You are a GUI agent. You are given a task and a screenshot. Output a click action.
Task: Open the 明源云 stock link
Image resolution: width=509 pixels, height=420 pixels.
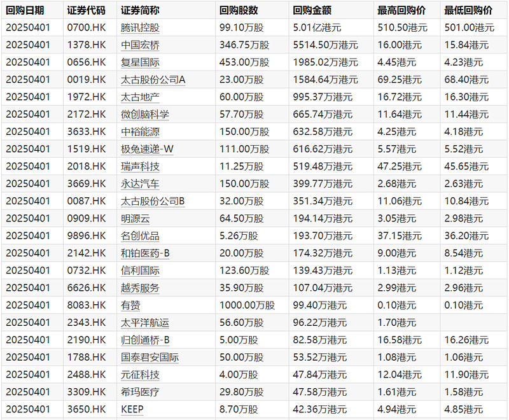[135, 219]
